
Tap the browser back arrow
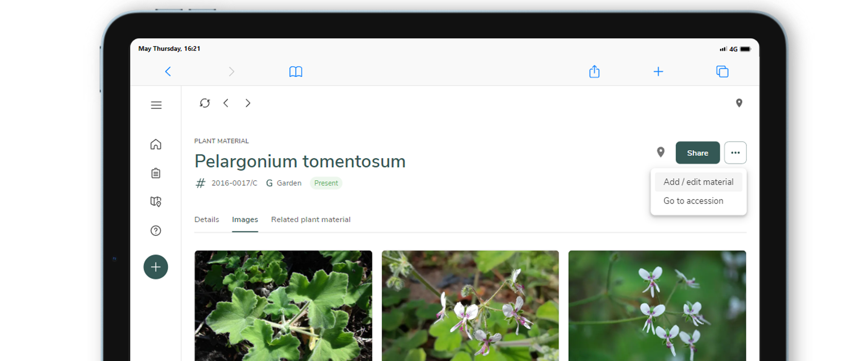coord(168,71)
